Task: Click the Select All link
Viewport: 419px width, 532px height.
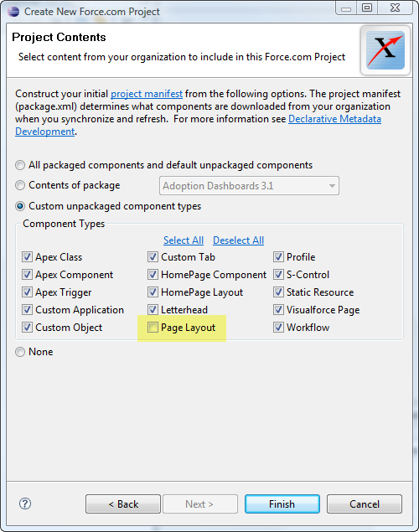Action: (x=184, y=240)
